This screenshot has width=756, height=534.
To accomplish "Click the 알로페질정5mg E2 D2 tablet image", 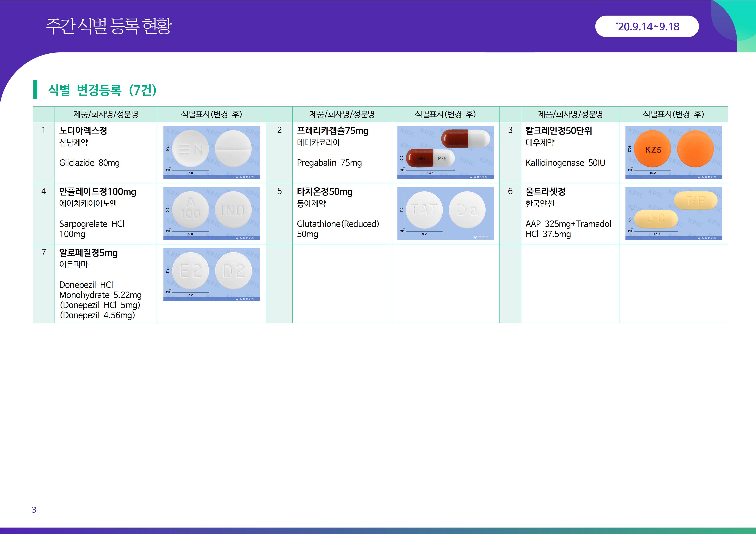I will point(211,274).
